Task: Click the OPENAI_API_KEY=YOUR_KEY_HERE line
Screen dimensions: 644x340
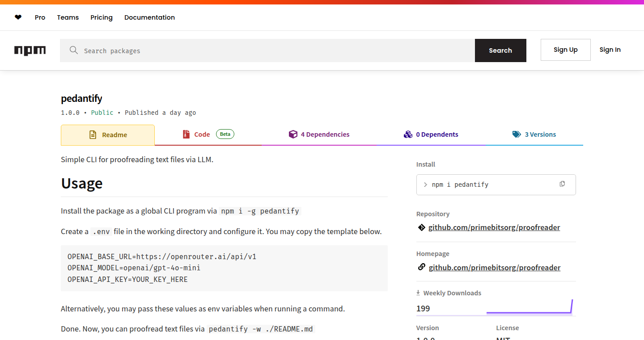Action: 127,280
